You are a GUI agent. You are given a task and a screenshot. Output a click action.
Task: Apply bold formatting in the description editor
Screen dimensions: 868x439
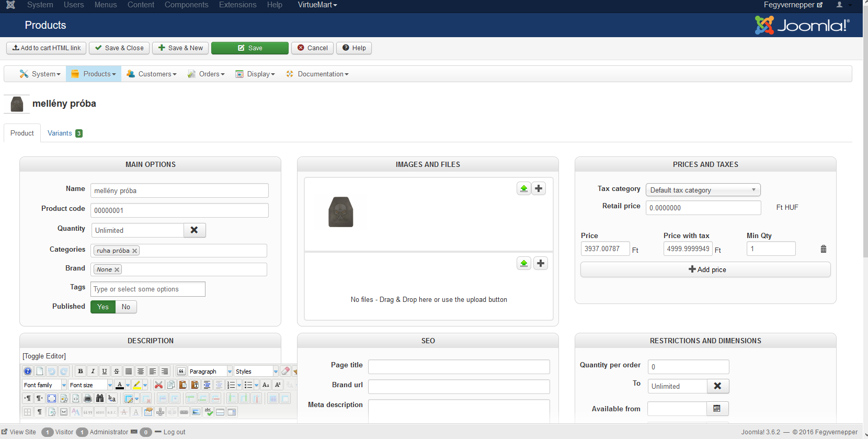[x=81, y=371]
